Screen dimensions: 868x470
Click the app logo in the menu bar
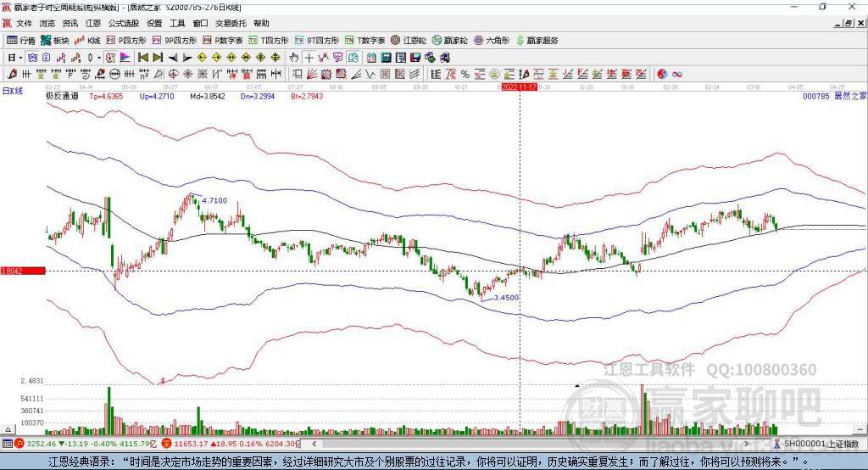[7, 23]
